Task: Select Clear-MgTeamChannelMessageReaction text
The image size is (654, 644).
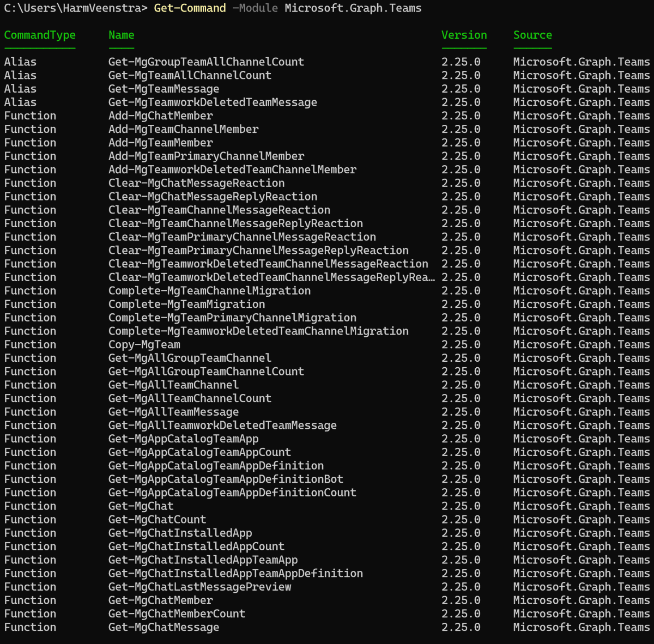Action: click(x=220, y=210)
